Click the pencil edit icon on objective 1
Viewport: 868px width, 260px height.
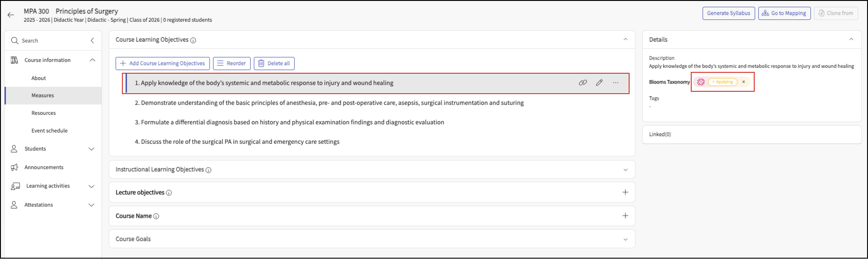click(x=599, y=83)
